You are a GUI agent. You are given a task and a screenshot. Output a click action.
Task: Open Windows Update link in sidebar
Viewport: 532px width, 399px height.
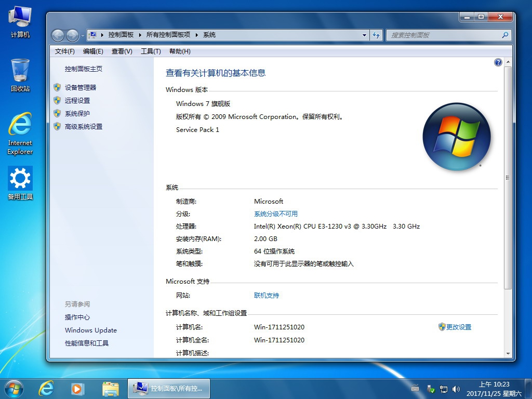coord(90,330)
